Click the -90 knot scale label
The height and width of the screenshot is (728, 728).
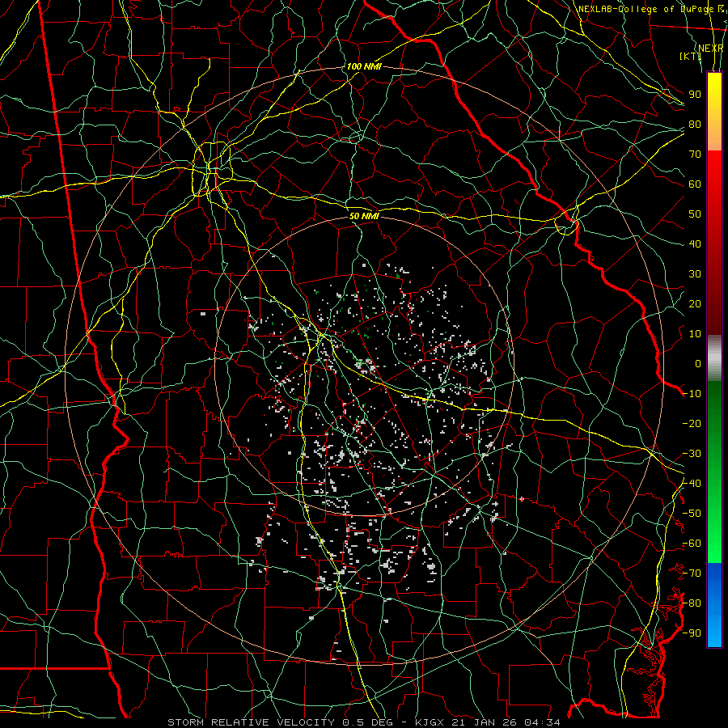coord(692,633)
